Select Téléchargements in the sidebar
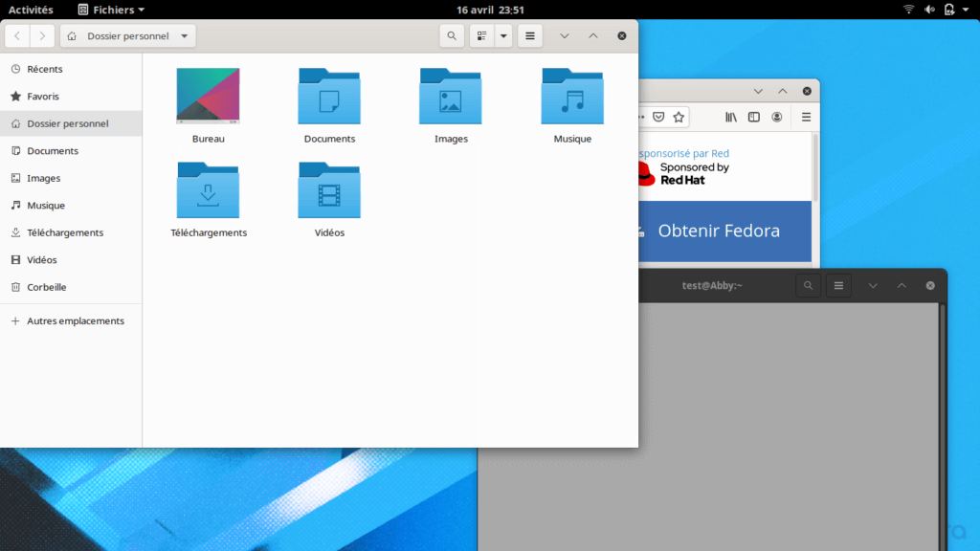The height and width of the screenshot is (551, 980). [x=71, y=232]
